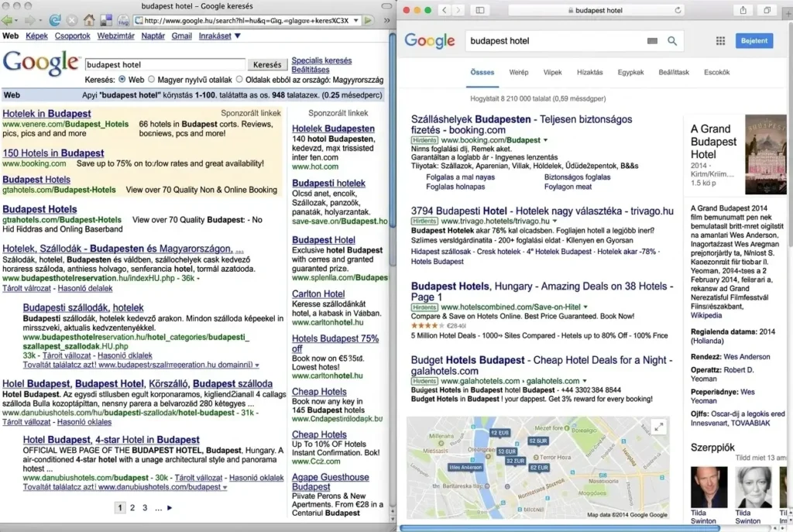Click the on-screen keyboard icon in search box
This screenshot has height=532, width=793.
pos(652,40)
